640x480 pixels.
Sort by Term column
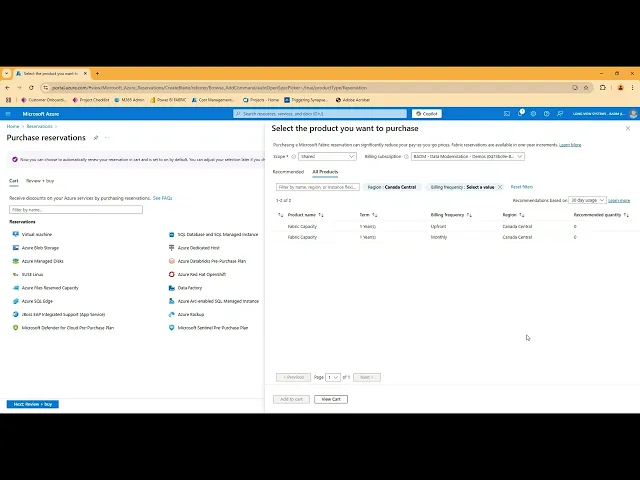(368, 215)
